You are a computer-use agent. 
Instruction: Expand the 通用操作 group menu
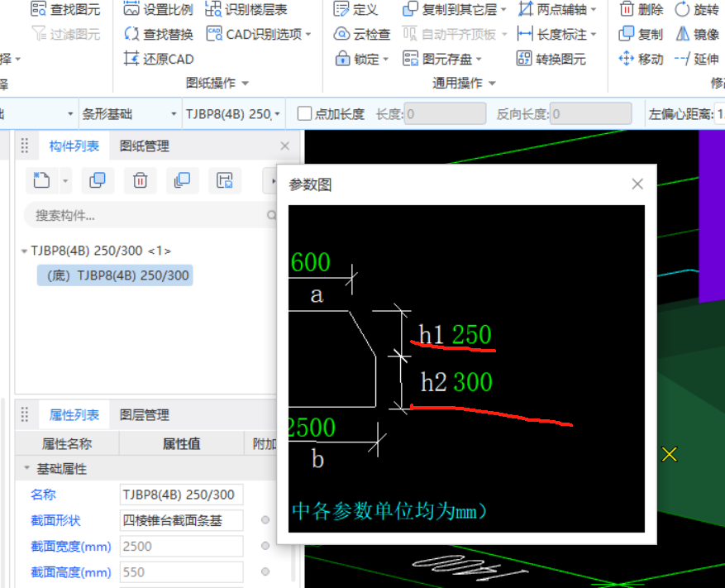(x=492, y=84)
